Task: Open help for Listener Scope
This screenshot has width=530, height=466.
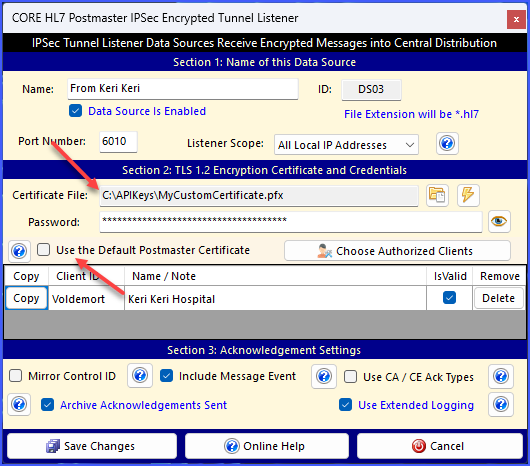Action: tap(447, 144)
